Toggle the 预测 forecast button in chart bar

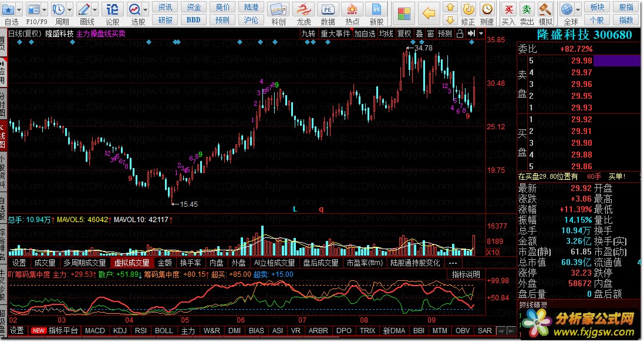click(x=445, y=33)
